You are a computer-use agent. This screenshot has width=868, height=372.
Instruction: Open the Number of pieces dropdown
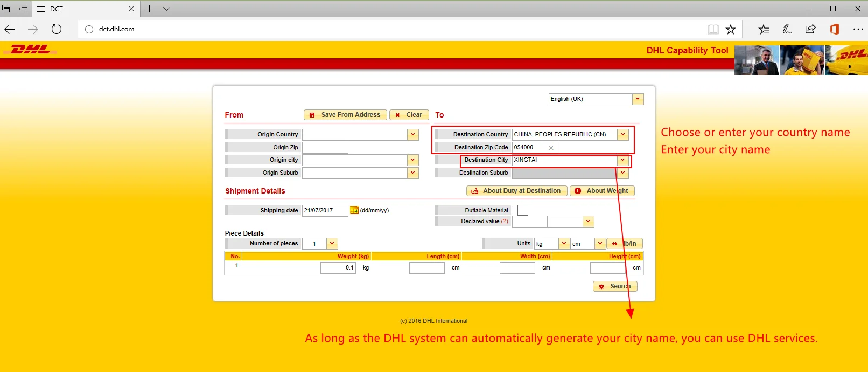pos(332,244)
